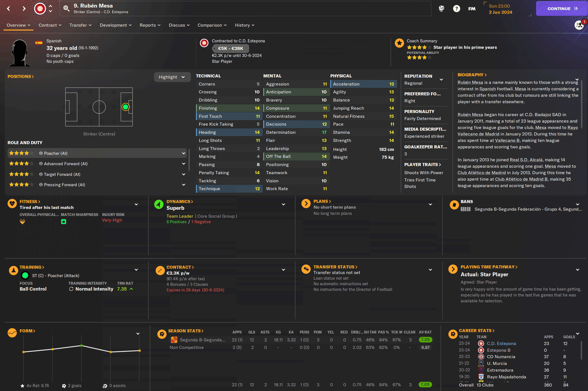Click the previous player up arrow
Viewport: 588px width, 391px height.
[51, 6]
